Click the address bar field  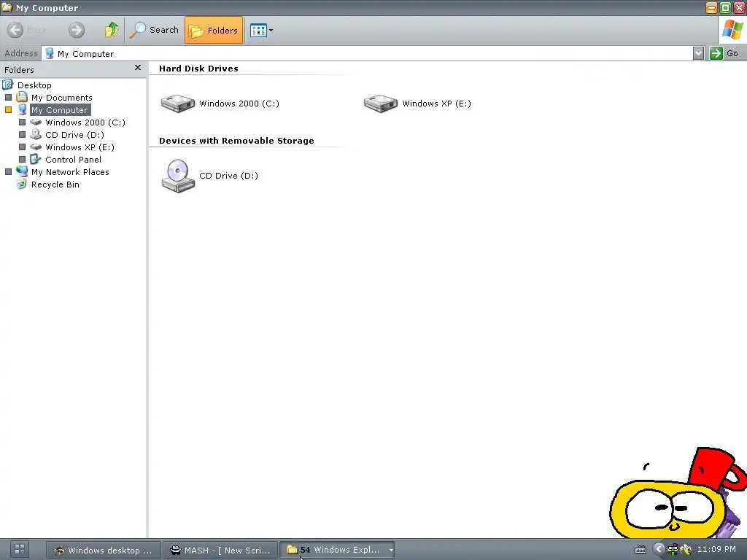[x=367, y=53]
